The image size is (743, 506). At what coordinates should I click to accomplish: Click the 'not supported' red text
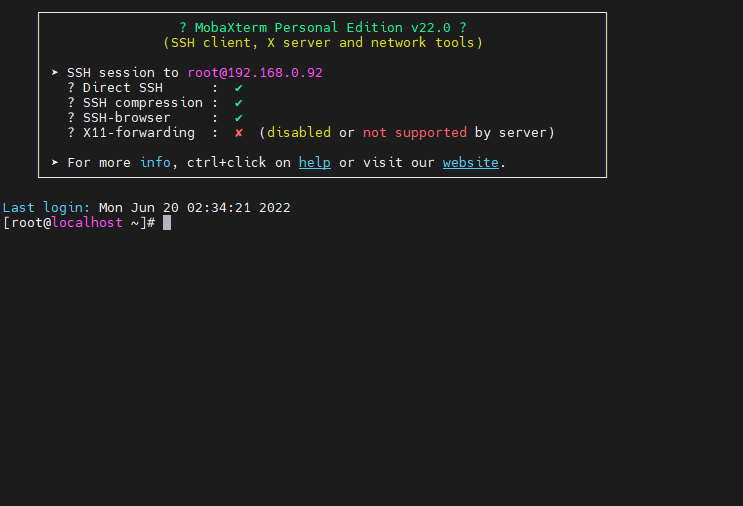(415, 133)
